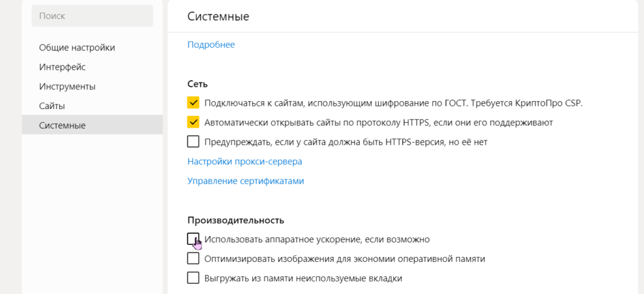Check the optimize images for memory checkbox

[194, 258]
